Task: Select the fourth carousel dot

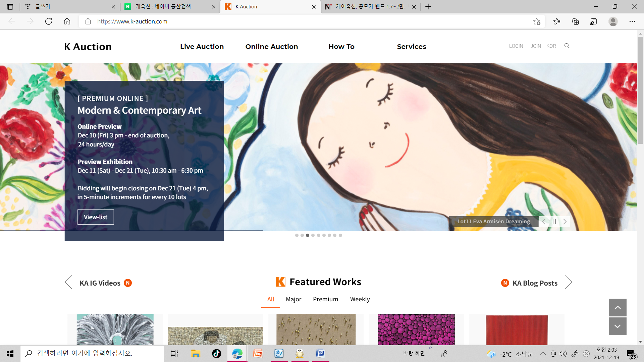Action: [313, 235]
